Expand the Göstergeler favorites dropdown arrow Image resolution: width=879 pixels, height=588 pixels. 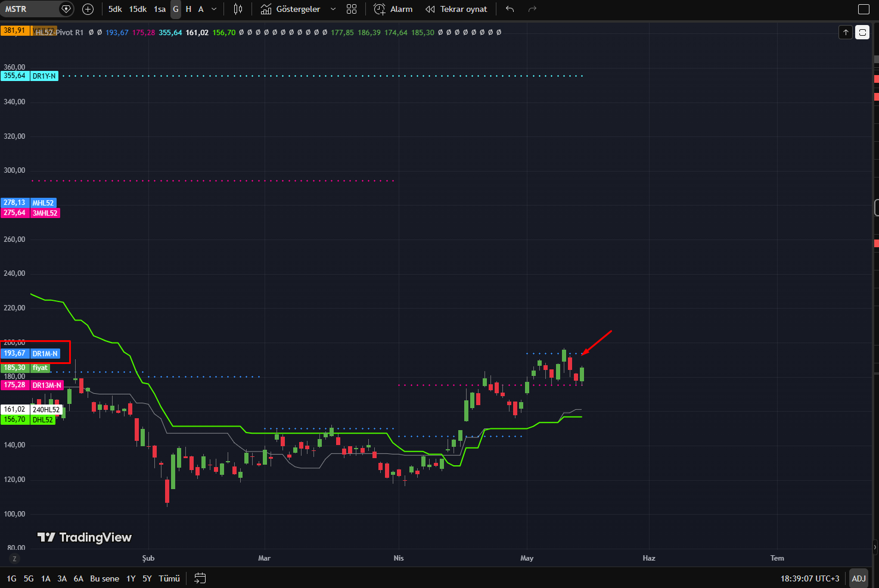333,9
